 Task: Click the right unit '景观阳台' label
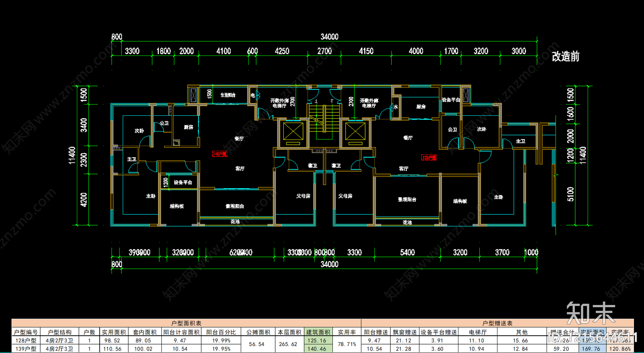click(407, 199)
